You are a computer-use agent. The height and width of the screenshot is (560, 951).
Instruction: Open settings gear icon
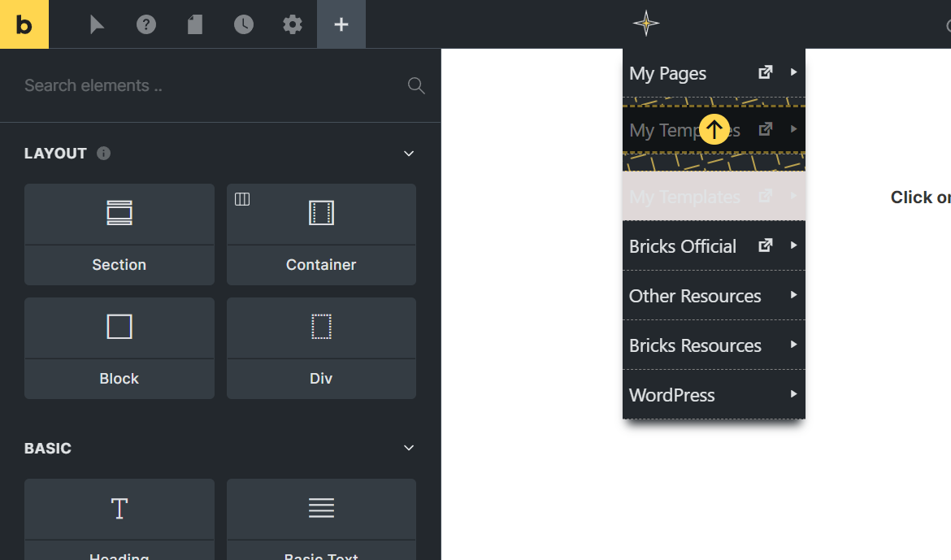[x=293, y=24]
